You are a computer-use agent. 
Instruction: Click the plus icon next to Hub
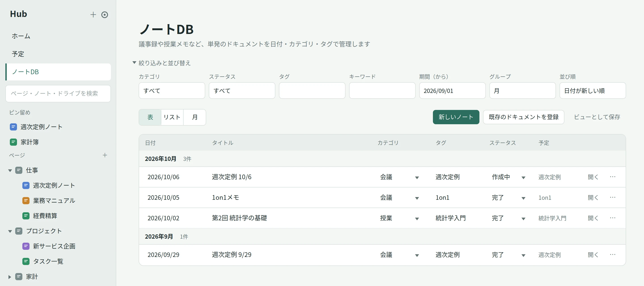point(93,15)
